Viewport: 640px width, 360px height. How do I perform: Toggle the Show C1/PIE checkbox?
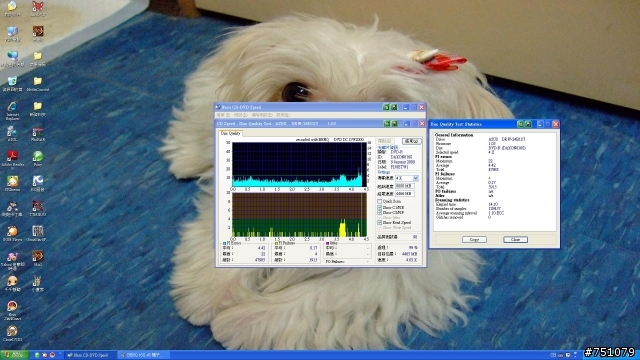(380, 208)
